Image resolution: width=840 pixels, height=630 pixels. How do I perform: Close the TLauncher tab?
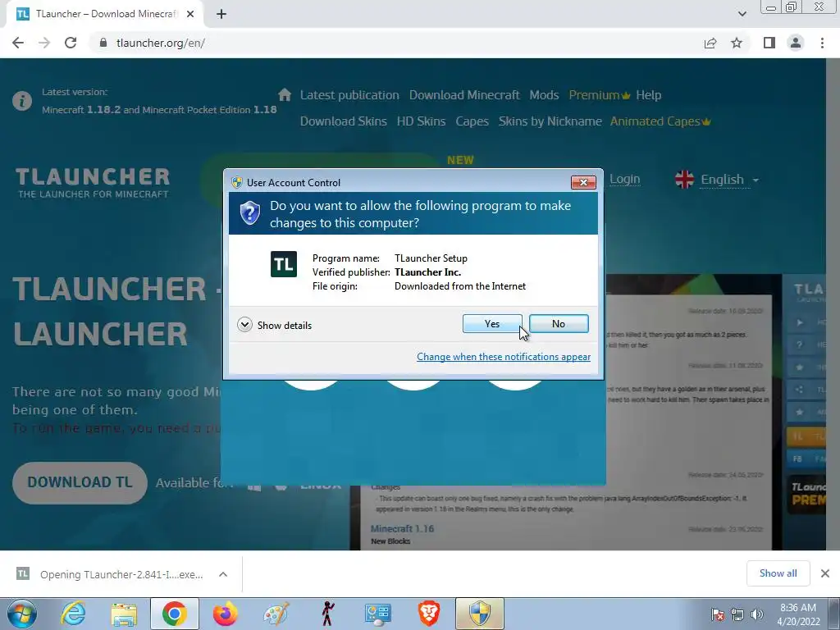[190, 15]
